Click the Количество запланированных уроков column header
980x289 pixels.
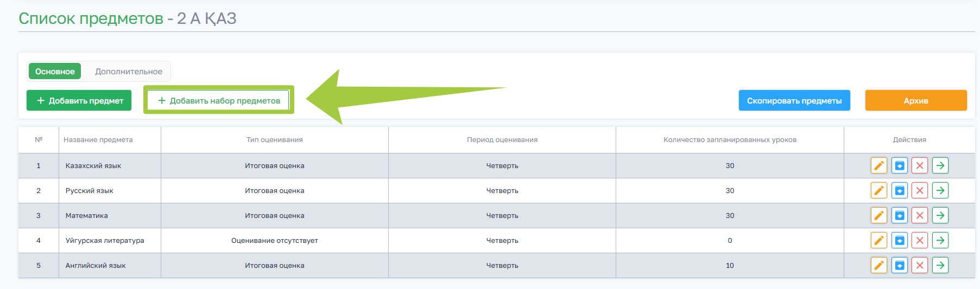point(730,140)
